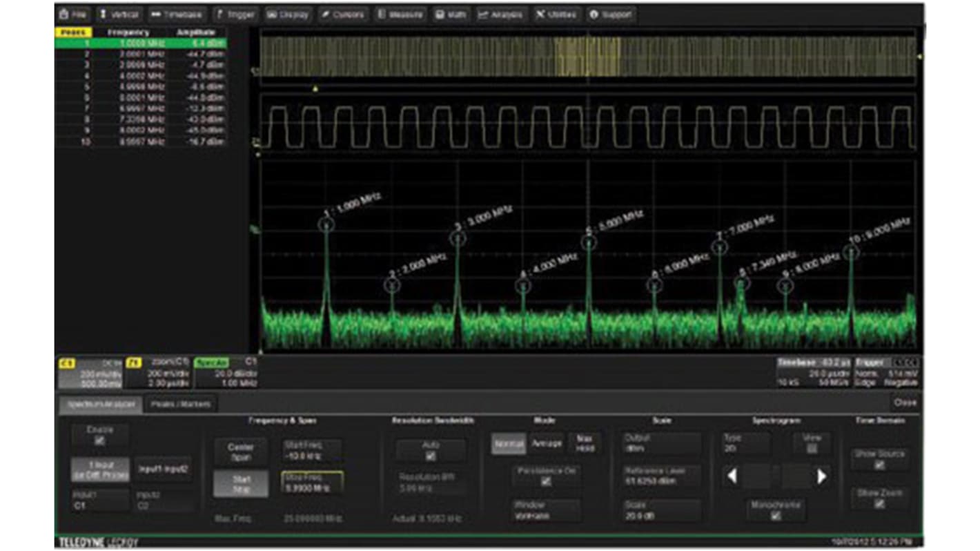The height and width of the screenshot is (551, 980).
Task: Click the yellow Peaks table header
Action: (x=72, y=32)
